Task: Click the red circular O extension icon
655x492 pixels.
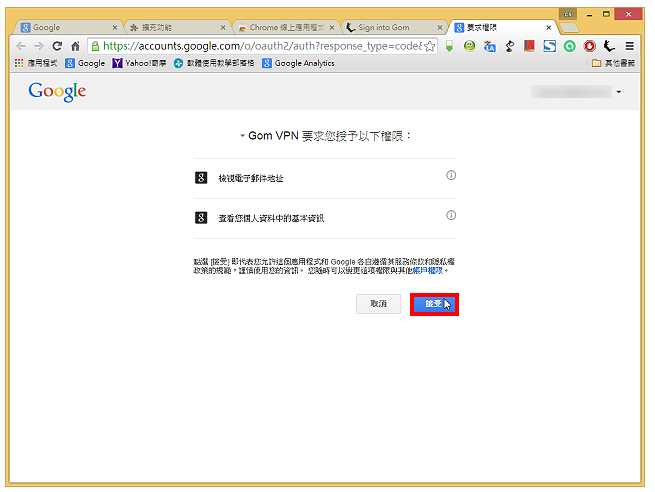Action: pos(589,46)
